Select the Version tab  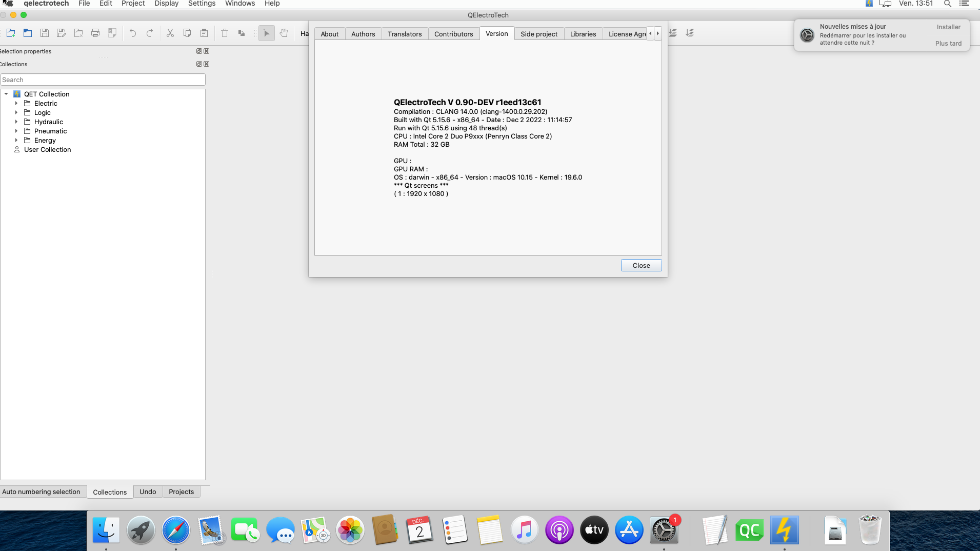click(497, 33)
